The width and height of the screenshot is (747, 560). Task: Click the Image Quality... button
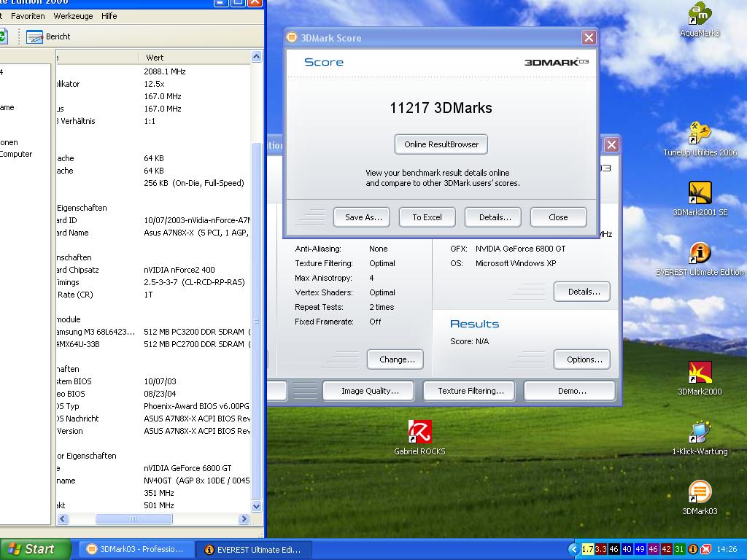370,391
